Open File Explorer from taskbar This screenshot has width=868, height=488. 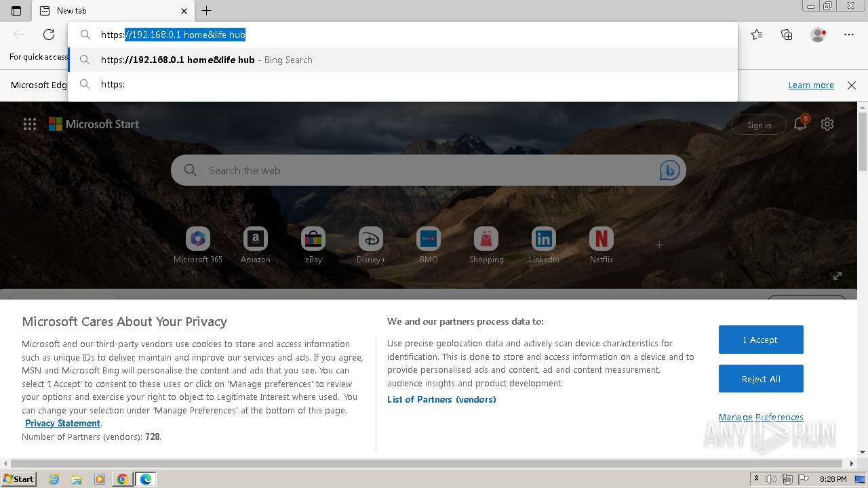pos(77,479)
